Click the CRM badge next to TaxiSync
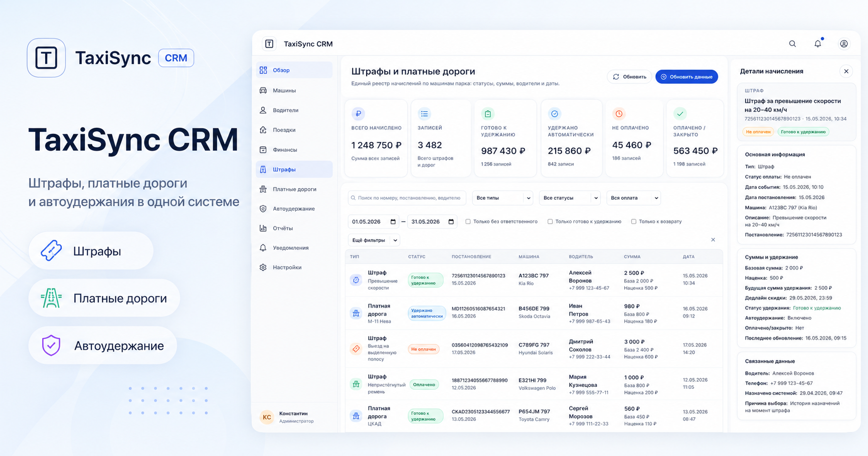Viewport: 868px width, 456px height. point(176,58)
